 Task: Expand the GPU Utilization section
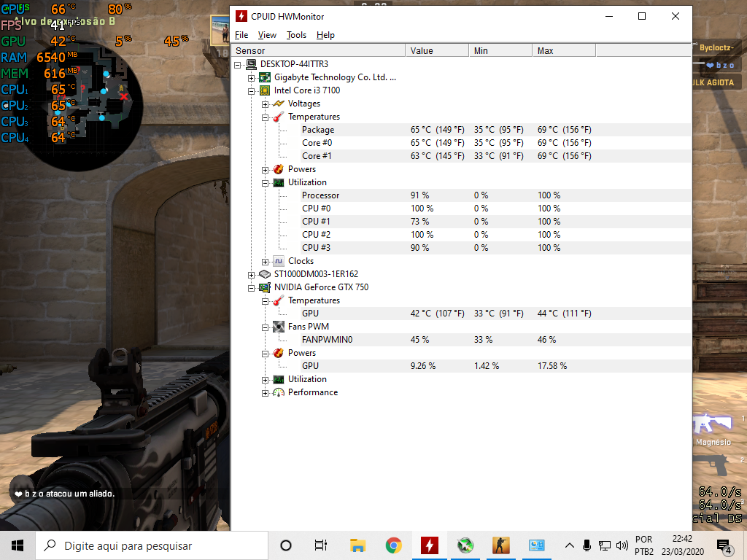tap(266, 380)
